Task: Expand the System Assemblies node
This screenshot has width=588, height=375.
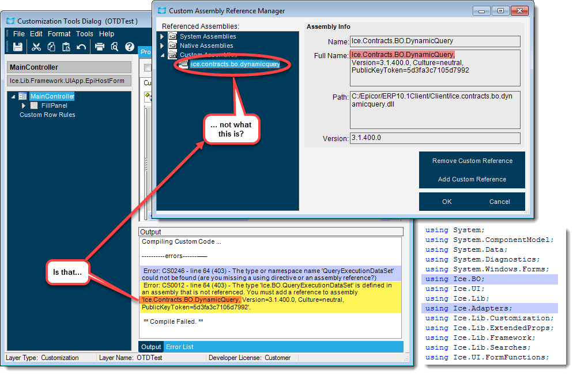Action: point(162,36)
